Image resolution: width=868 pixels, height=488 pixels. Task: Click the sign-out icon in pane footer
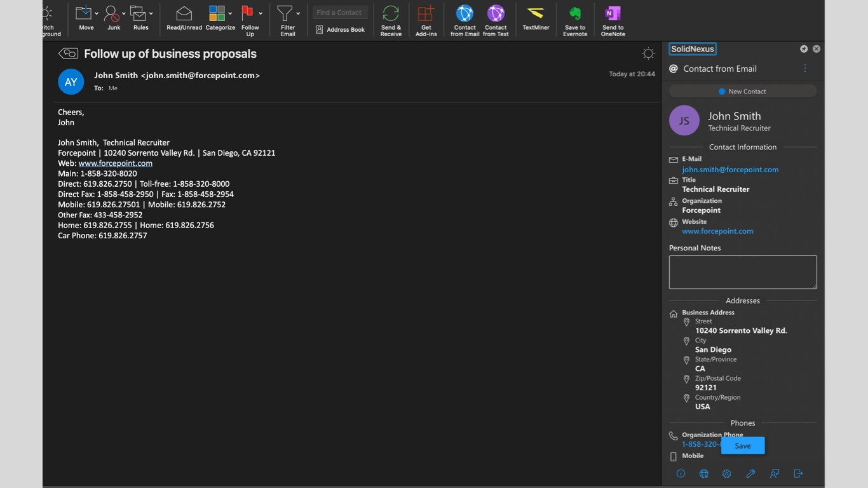pos(799,473)
